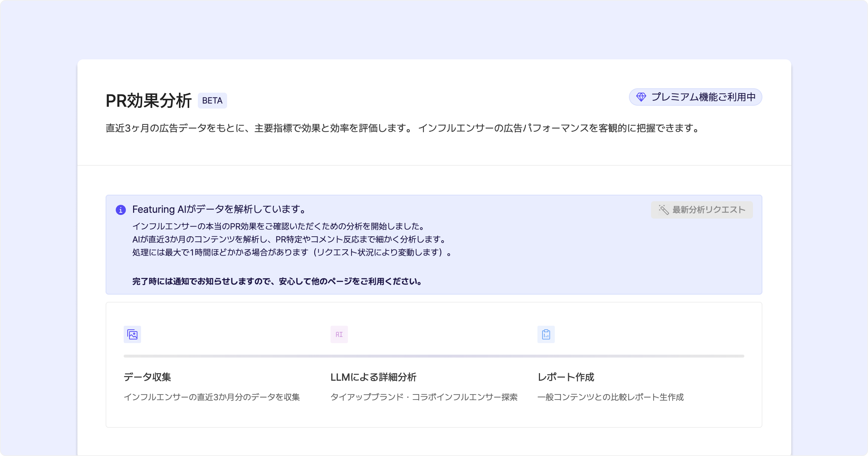Click the diamond premium icon

pos(641,97)
